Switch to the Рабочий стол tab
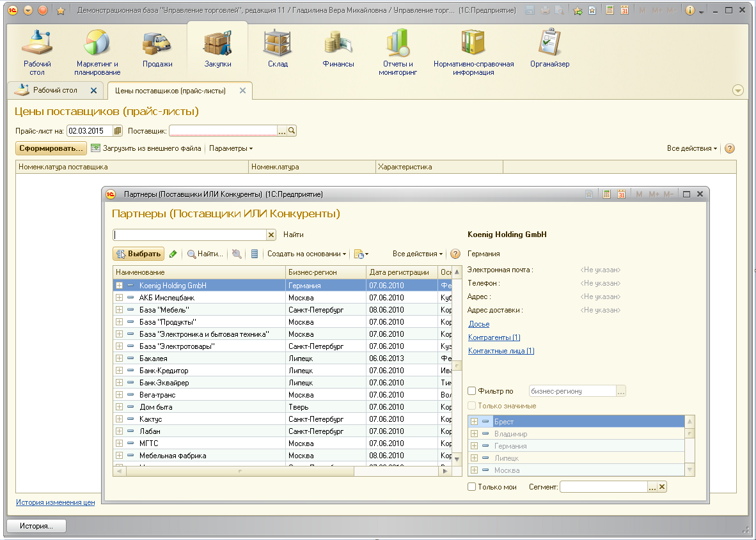 [x=55, y=90]
